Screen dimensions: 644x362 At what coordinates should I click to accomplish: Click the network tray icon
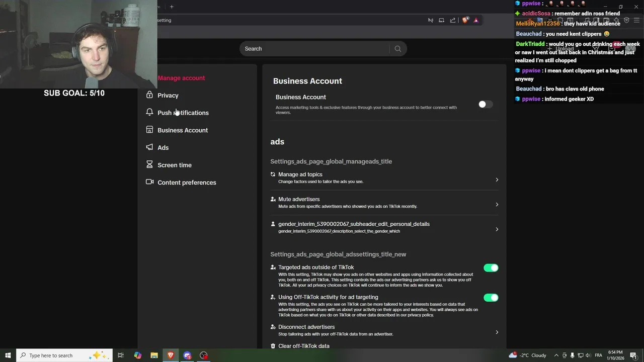[580, 355]
